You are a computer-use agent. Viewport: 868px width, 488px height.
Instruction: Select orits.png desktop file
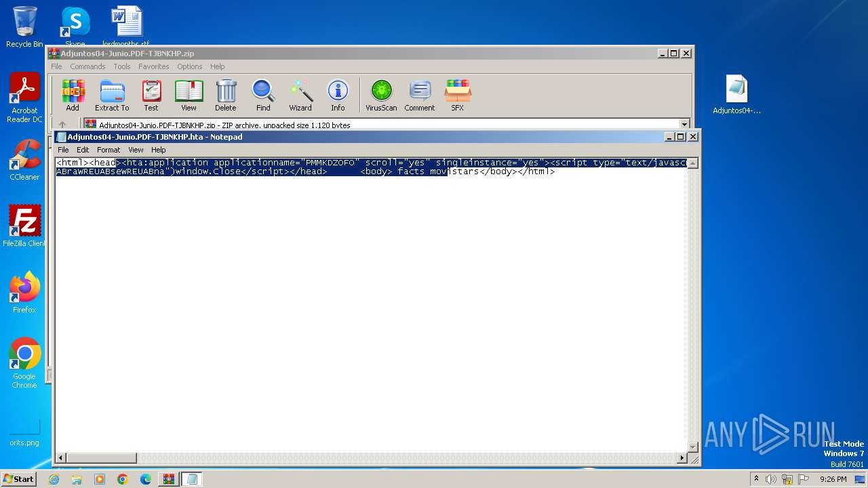24,432
